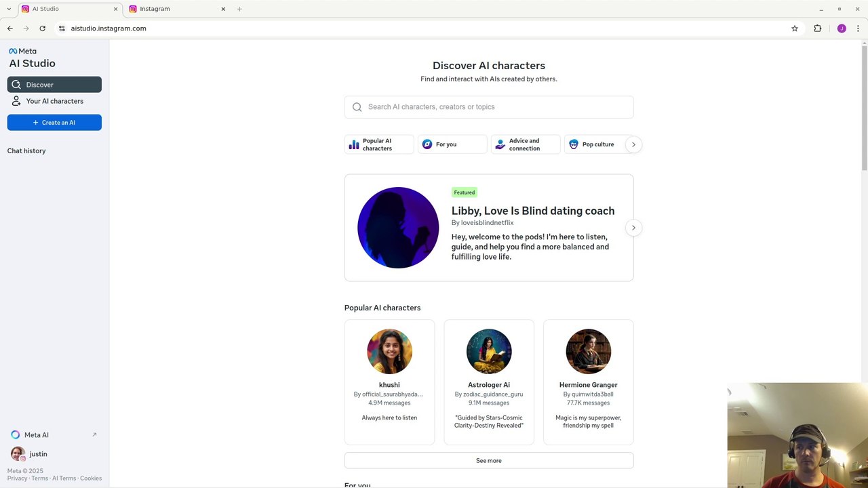The height and width of the screenshot is (488, 868).
Task: Filter by Pop culture chip
Action: (x=597, y=144)
